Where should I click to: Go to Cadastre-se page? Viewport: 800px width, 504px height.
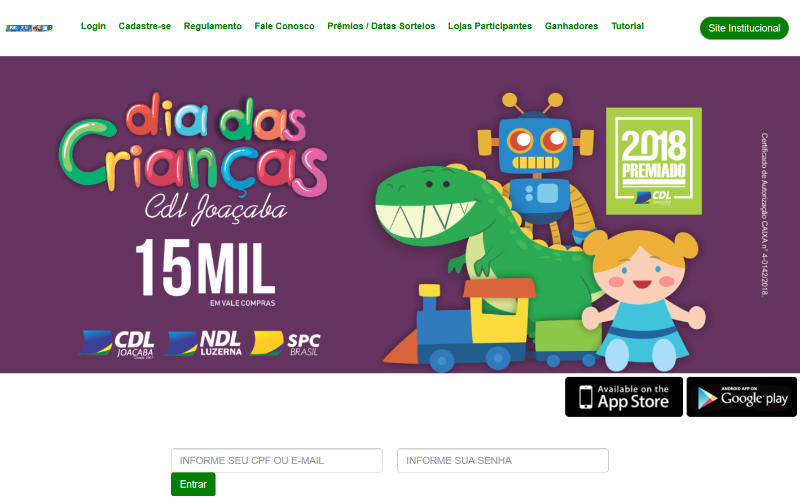pyautogui.click(x=144, y=26)
